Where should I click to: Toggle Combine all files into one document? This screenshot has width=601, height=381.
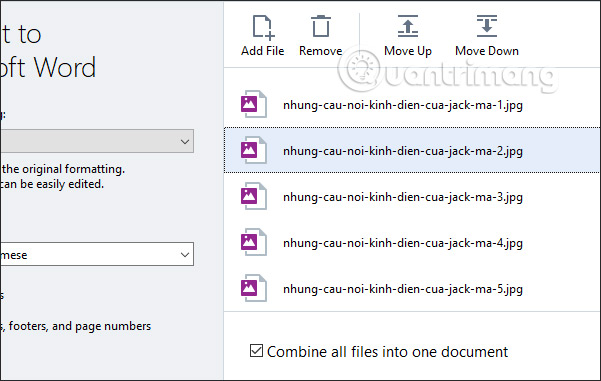click(256, 351)
